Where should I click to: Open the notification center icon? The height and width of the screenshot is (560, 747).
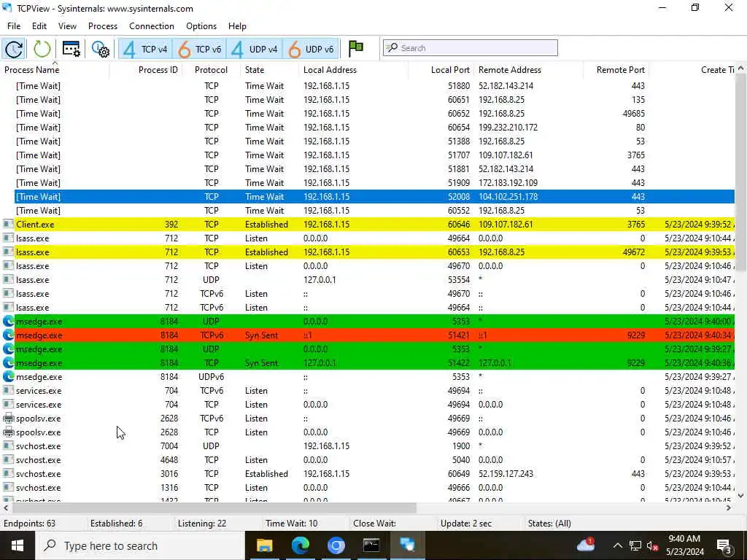[724, 546]
